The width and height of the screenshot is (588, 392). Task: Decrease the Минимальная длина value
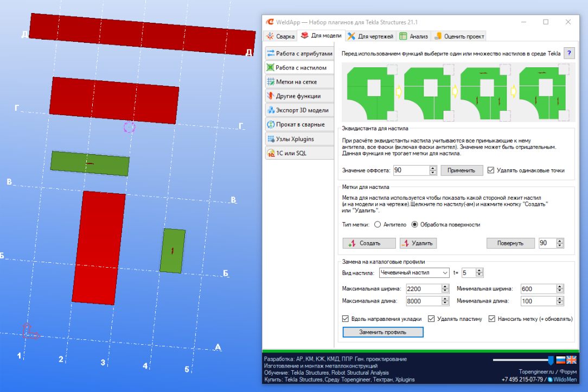coord(560,304)
